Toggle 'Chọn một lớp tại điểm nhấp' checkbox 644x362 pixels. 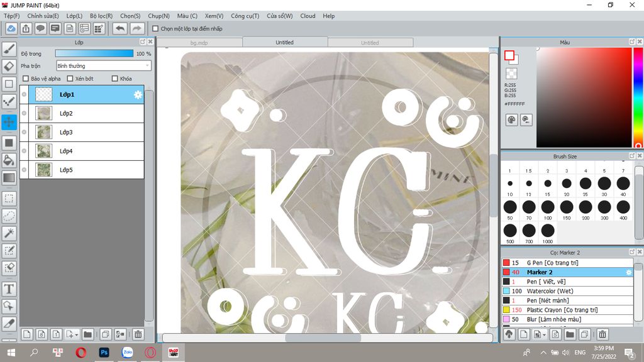point(155,29)
